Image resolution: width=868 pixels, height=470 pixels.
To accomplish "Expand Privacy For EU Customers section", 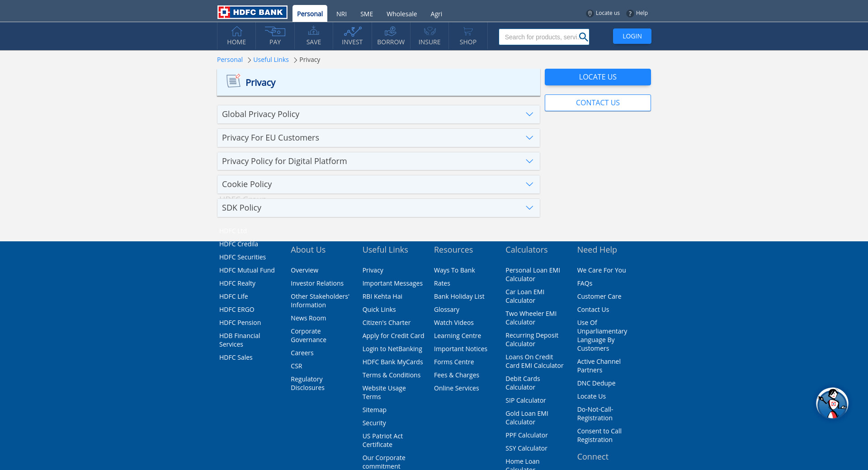I will 529,138.
